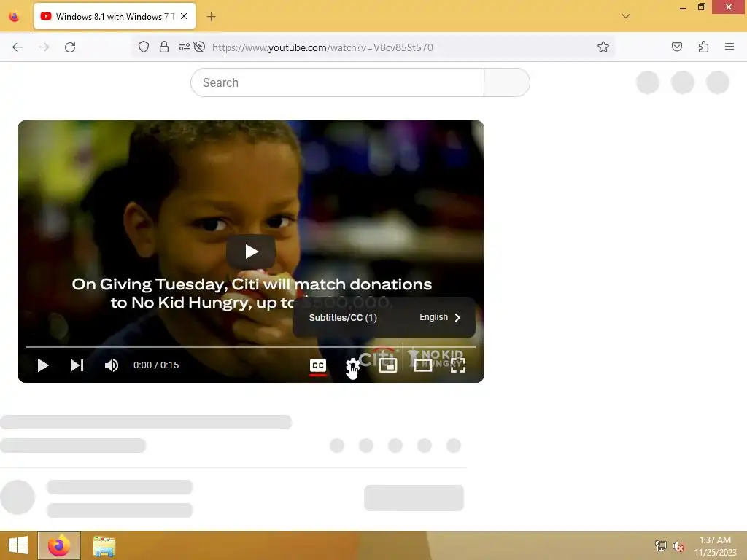Viewport: 747px width, 560px height.
Task: Click large center play button
Action: (x=251, y=252)
